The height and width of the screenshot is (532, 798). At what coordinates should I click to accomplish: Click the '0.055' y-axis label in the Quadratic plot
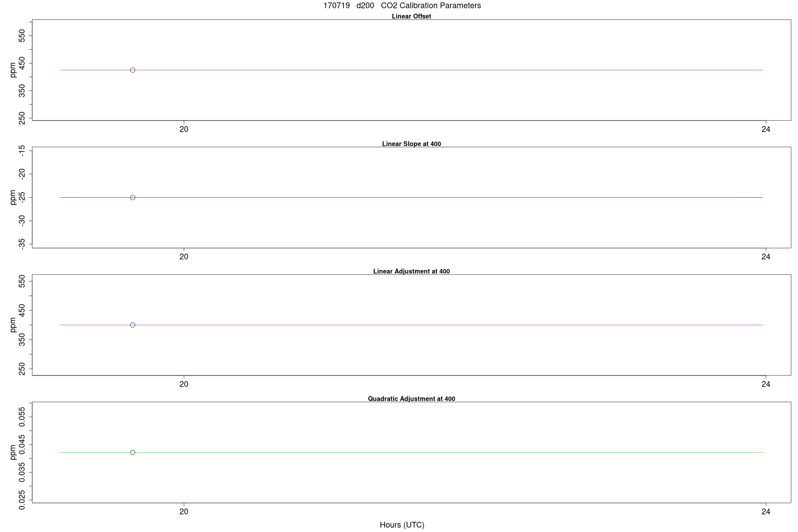click(x=22, y=417)
